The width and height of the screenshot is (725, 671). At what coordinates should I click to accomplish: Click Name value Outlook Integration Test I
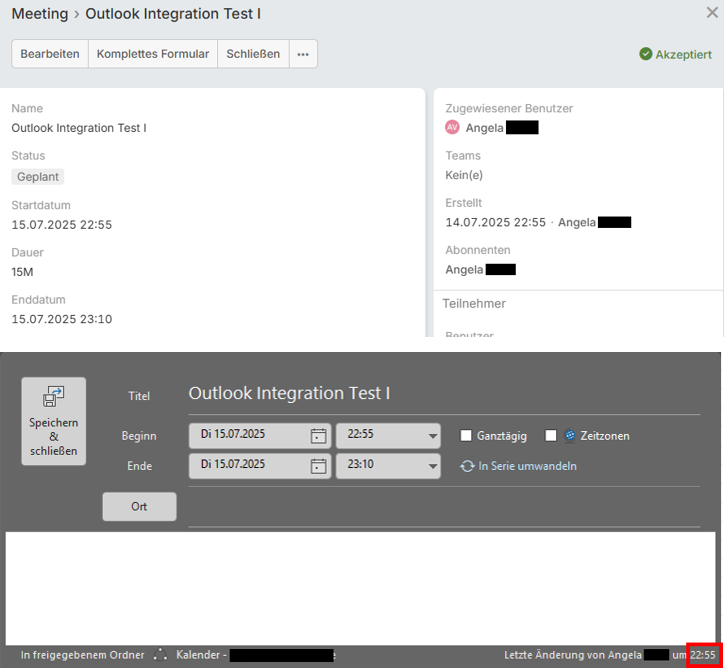coord(79,128)
